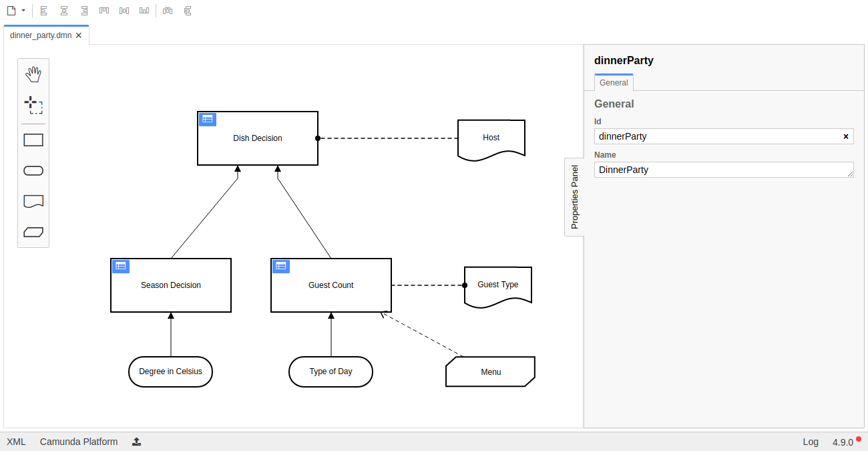868x451 pixels.
Task: Click align elements left toolbar icon
Action: [x=44, y=11]
